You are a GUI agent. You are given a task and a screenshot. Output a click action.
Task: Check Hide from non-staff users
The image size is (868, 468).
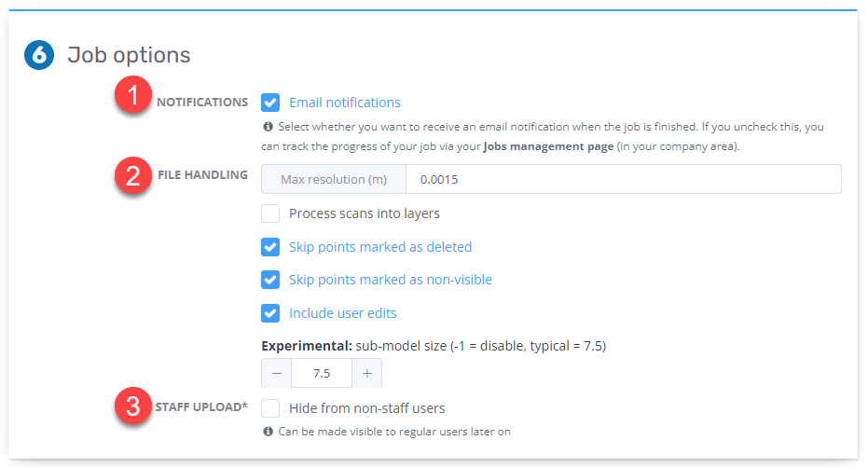(270, 408)
